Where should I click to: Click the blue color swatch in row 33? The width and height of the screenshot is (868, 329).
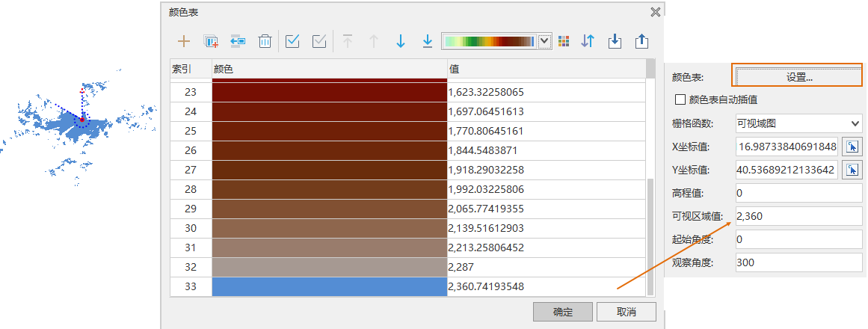pyautogui.click(x=330, y=286)
